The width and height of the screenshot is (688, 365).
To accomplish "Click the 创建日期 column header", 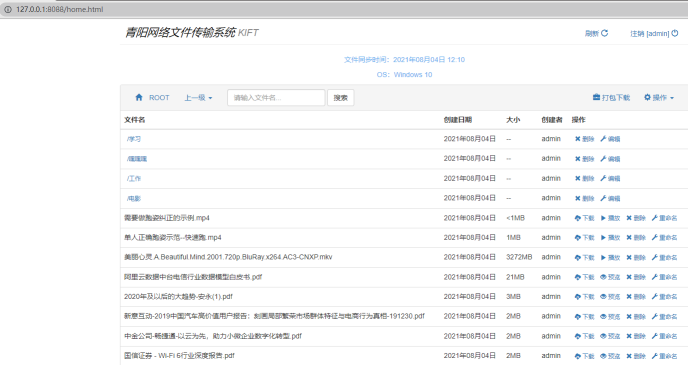I will click(x=458, y=120).
